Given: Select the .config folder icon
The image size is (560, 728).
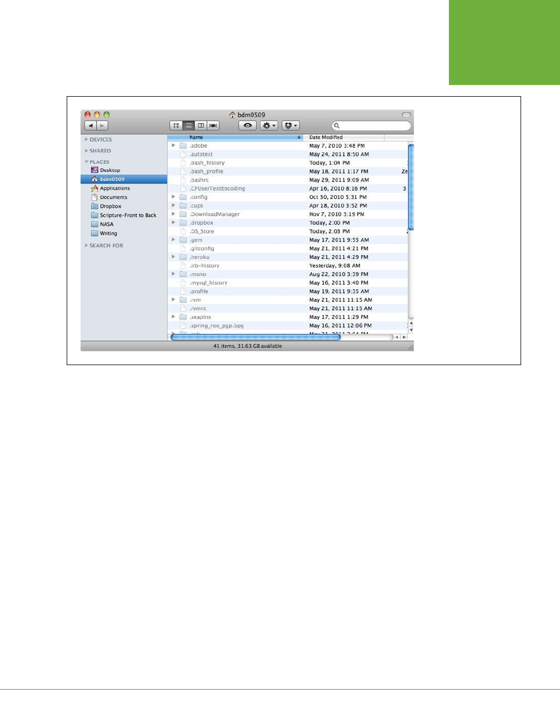Looking at the screenshot, I should click(x=183, y=197).
